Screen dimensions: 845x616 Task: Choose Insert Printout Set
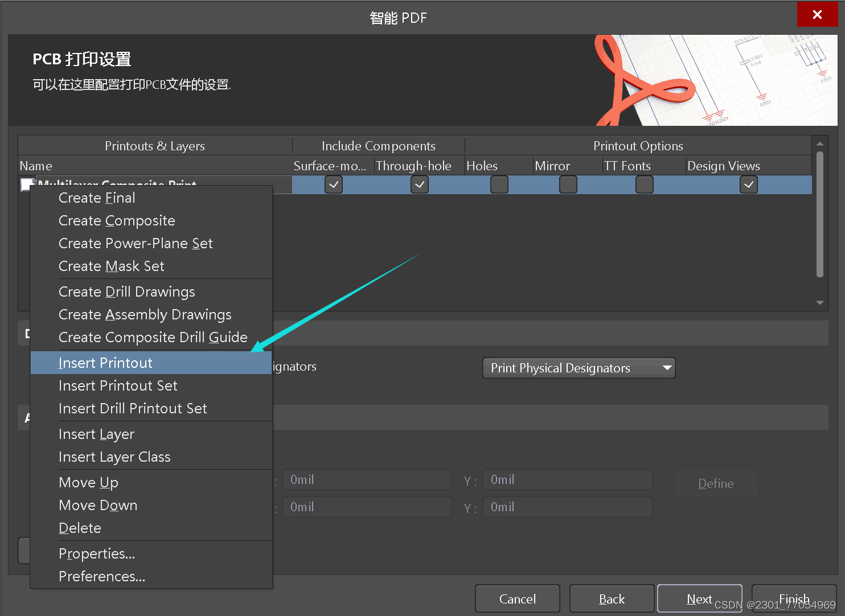(x=151, y=386)
